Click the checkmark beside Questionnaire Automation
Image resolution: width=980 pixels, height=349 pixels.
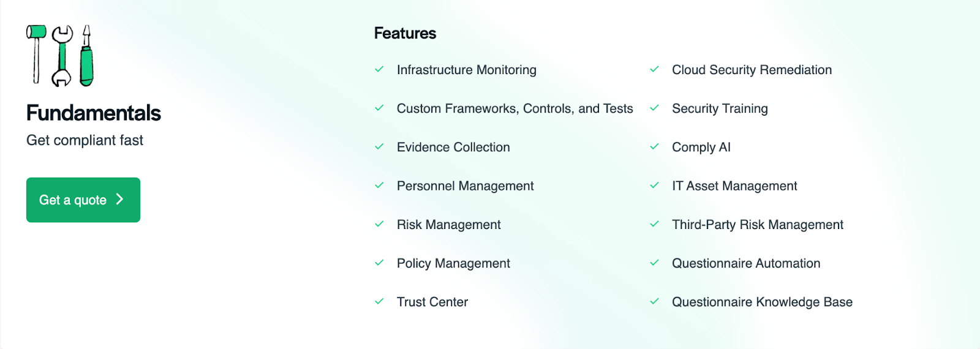tap(654, 263)
